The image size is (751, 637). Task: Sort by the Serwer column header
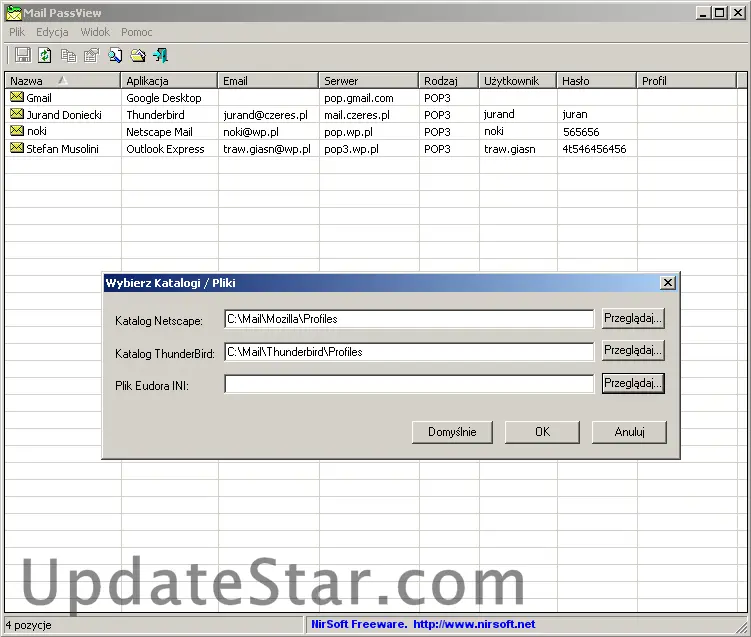pos(369,80)
